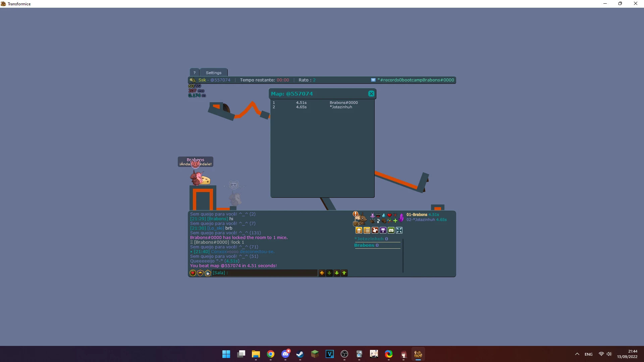Select the red angry spark emote

coord(395,215)
